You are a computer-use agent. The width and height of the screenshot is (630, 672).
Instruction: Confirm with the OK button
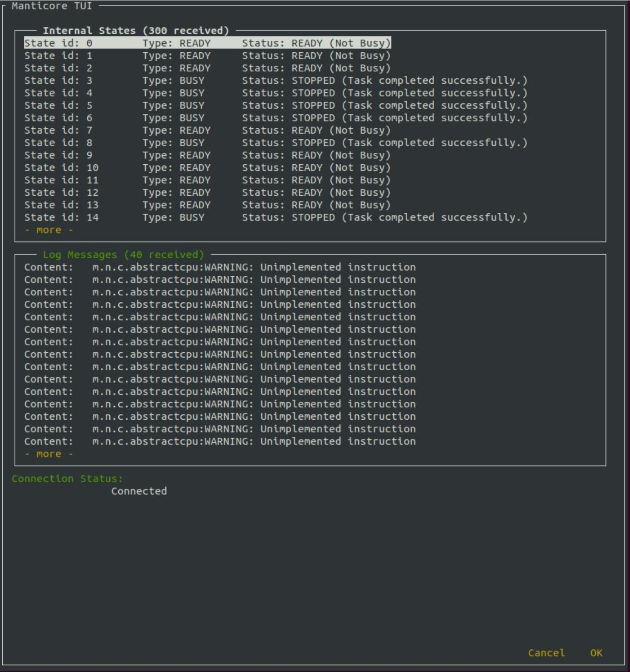tap(596, 653)
